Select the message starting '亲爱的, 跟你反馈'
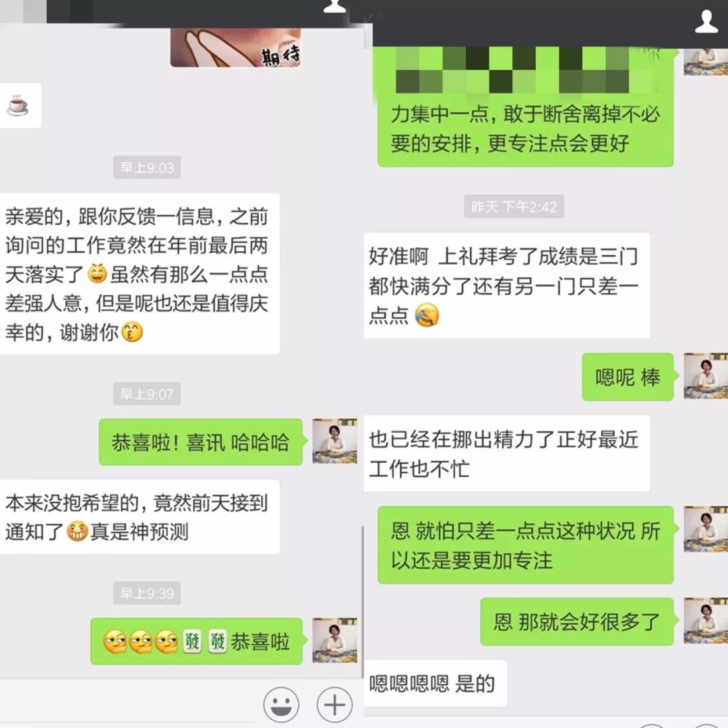This screenshot has height=728, width=728. tap(138, 274)
